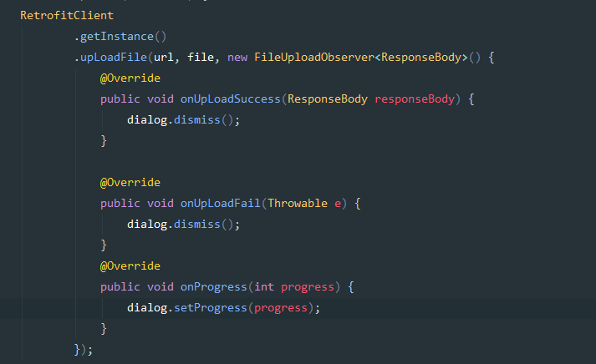Click the public keyword before onProgress
This screenshot has height=364, width=596.
click(x=120, y=287)
